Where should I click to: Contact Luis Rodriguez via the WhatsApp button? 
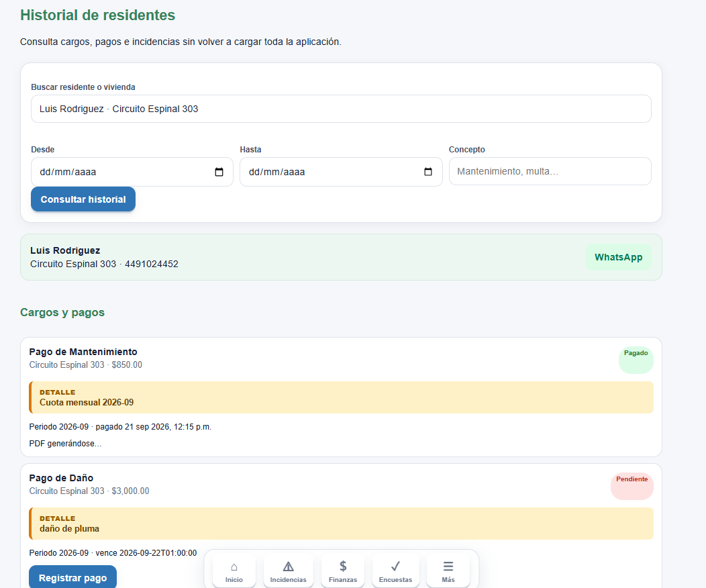(619, 257)
